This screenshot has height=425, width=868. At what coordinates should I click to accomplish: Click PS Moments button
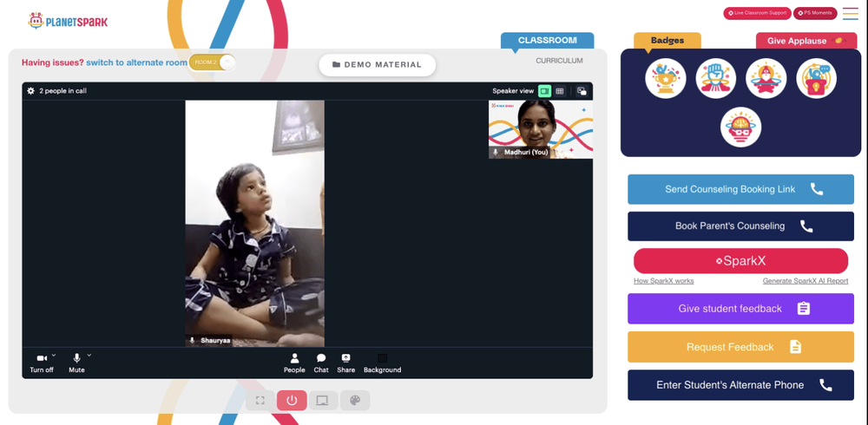(x=815, y=13)
